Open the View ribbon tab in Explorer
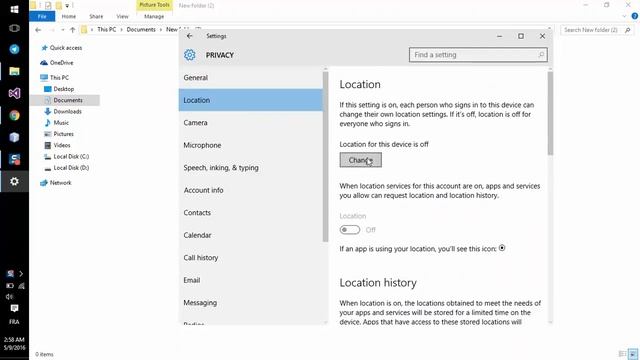This screenshot has height=360, width=640. [122, 16]
